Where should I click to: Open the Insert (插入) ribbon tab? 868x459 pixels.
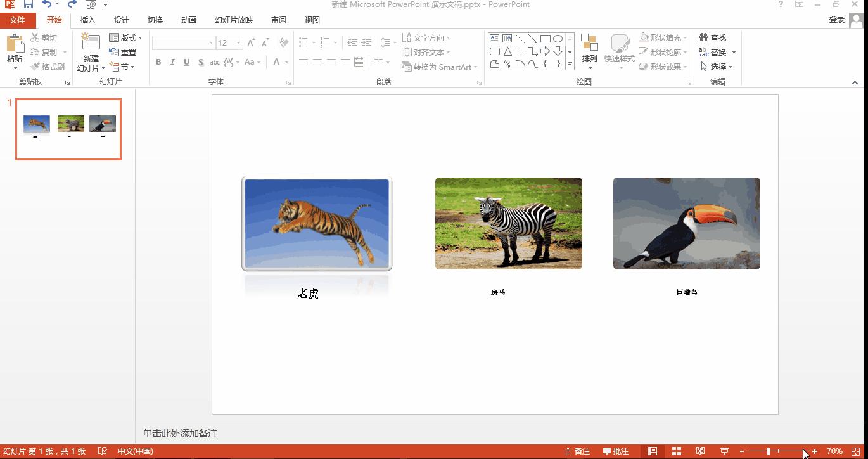point(87,20)
